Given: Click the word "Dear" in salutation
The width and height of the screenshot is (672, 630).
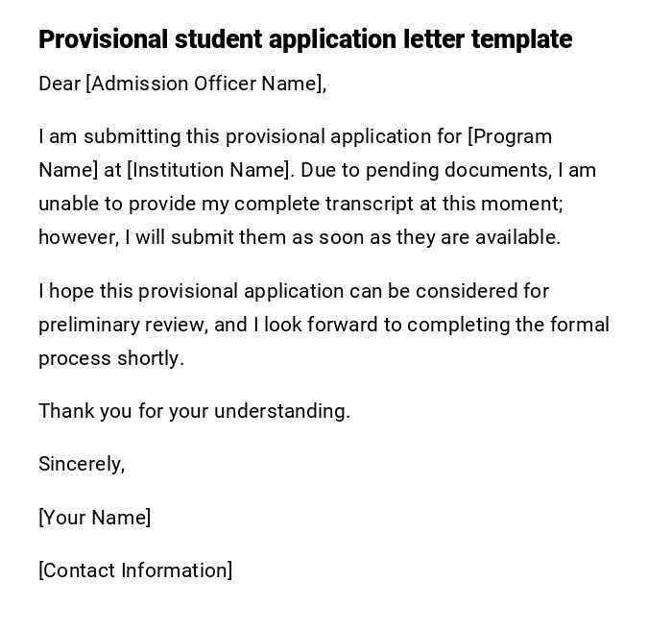Looking at the screenshot, I should pyautogui.click(x=60, y=84).
